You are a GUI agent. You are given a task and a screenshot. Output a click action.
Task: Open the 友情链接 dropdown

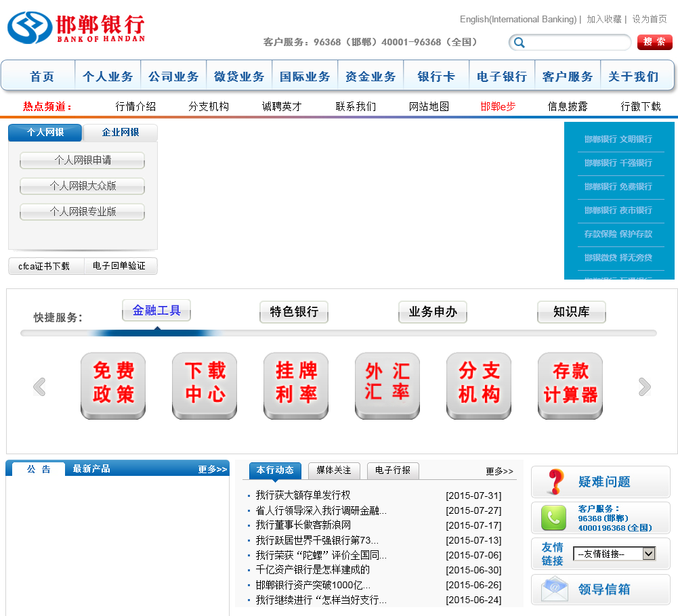[x=614, y=554]
